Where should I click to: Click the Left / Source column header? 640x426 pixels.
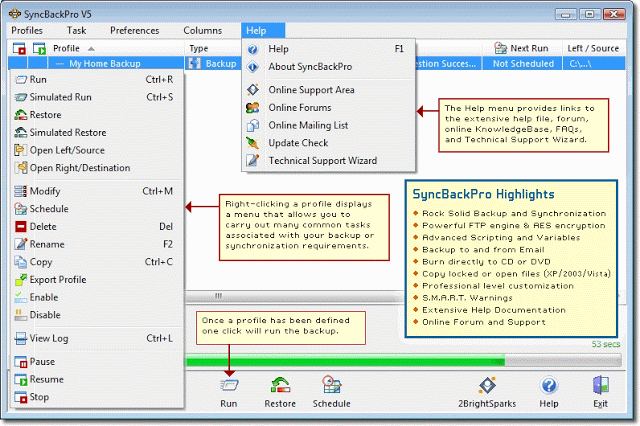point(593,49)
